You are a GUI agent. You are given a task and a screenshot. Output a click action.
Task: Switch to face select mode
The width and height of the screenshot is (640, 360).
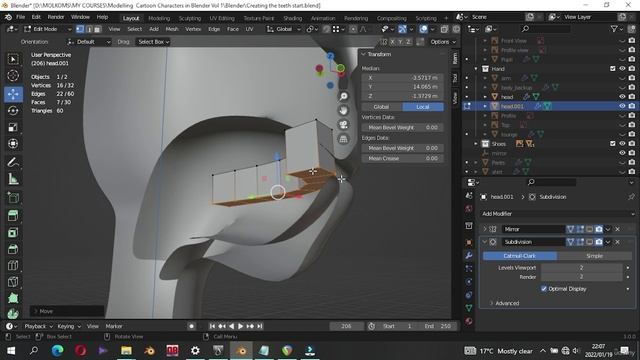98,29
